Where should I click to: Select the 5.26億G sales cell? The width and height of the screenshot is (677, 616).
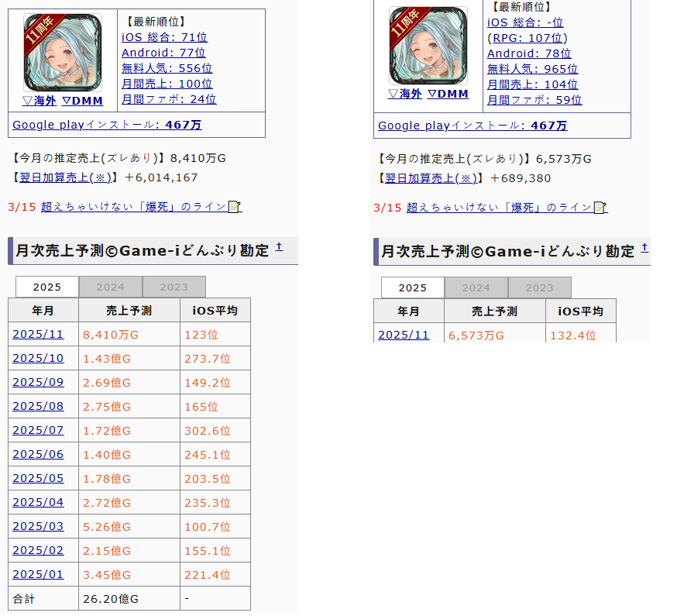[x=129, y=527]
